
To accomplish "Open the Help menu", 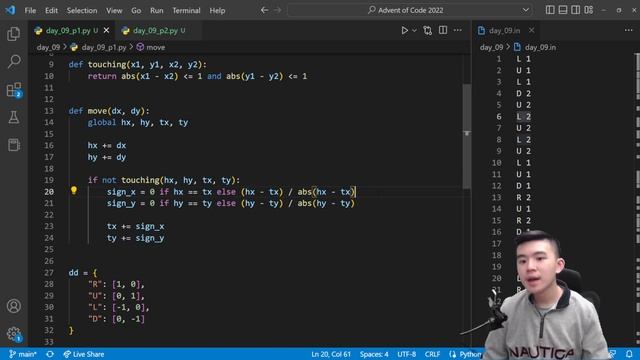I will tap(217, 11).
